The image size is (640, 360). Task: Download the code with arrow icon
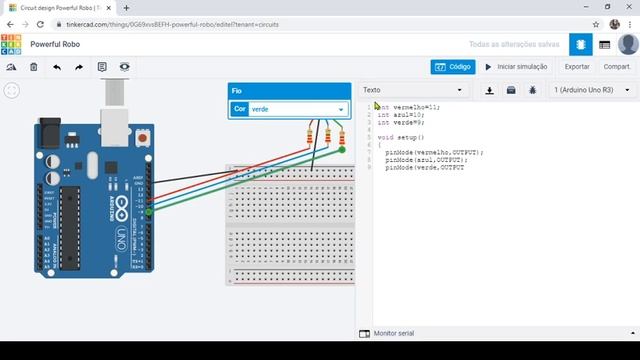[489, 90]
